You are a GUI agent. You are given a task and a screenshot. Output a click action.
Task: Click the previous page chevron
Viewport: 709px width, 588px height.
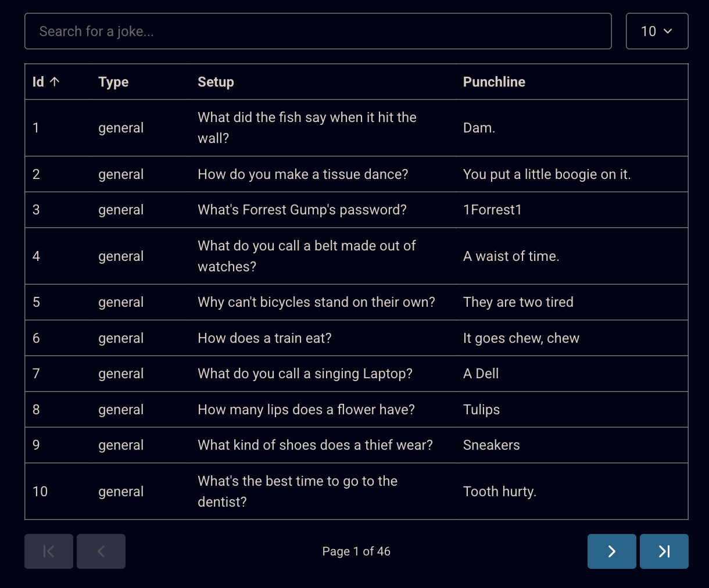point(101,551)
